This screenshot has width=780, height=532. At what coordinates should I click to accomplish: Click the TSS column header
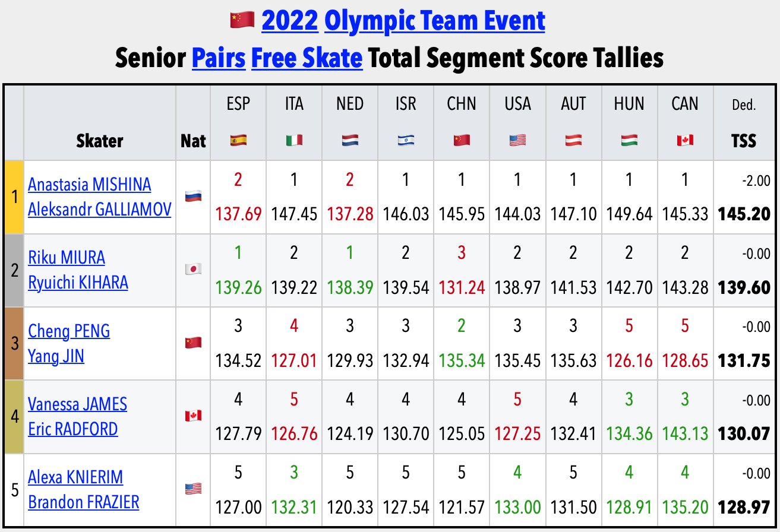(x=744, y=140)
